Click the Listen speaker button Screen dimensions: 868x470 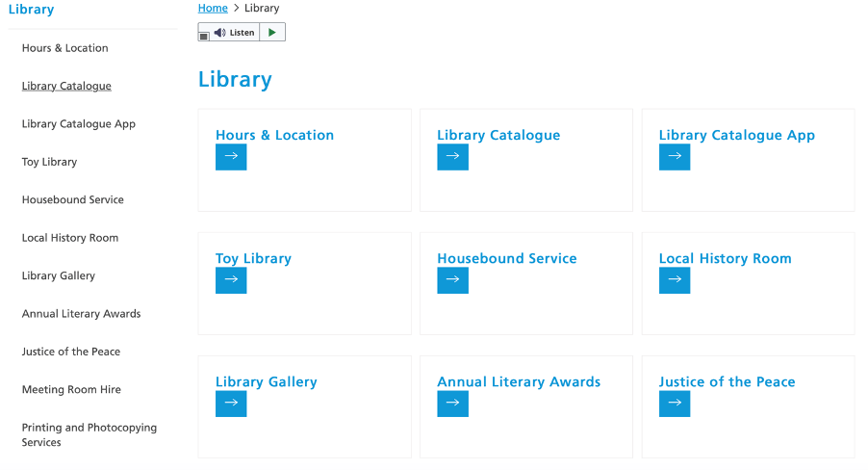pos(235,32)
